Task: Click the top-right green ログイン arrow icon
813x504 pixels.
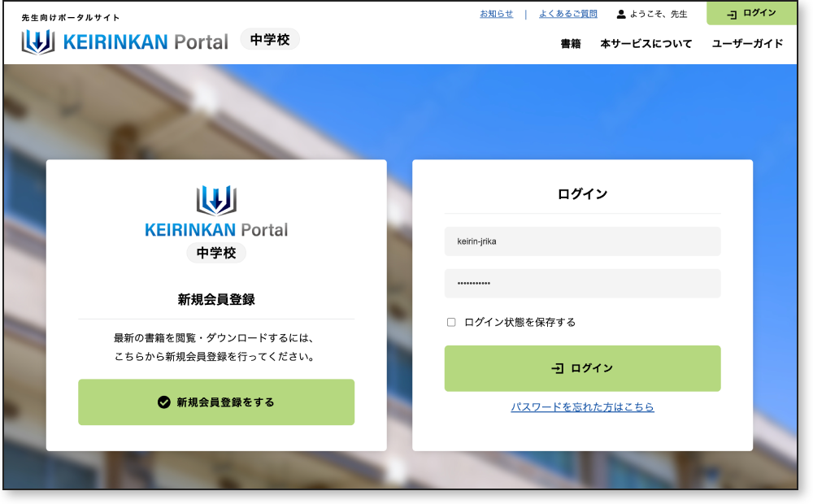Action: (x=732, y=14)
